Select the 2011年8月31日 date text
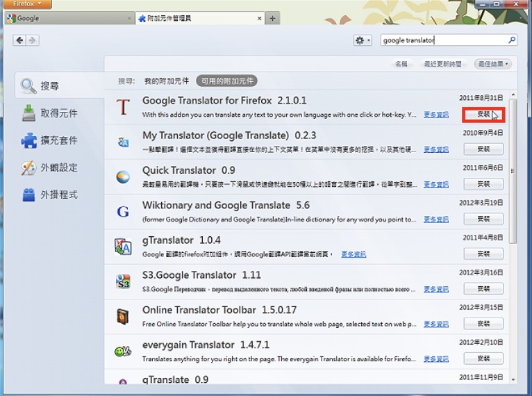532x396 pixels. 481,98
